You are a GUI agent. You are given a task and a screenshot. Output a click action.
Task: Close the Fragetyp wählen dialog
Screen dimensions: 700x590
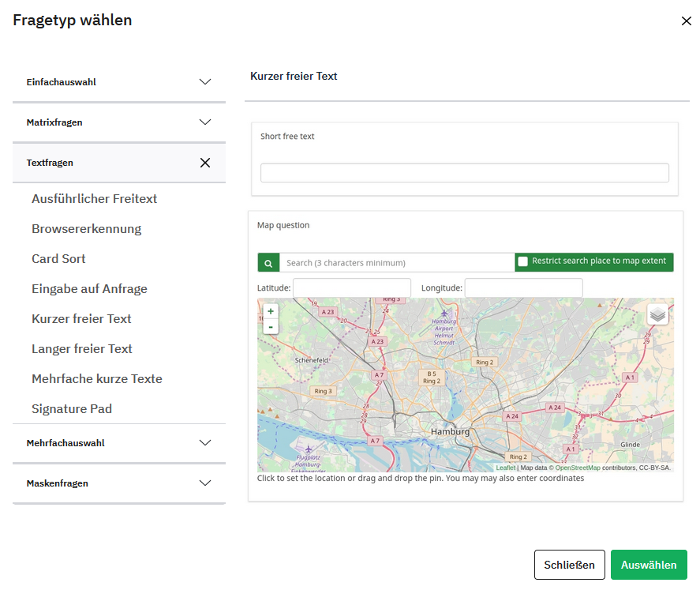(x=686, y=21)
